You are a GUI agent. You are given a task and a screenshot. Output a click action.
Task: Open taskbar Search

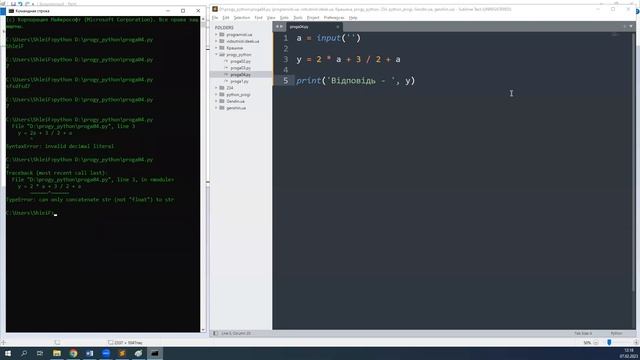click(x=24, y=353)
